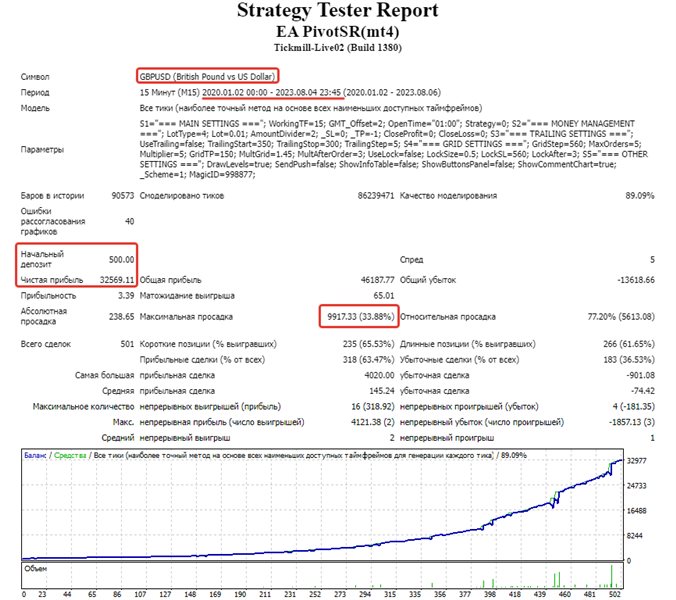The height and width of the screenshot is (600, 676).
Task: Click 'Качество моделирования' label
Action: (448, 196)
